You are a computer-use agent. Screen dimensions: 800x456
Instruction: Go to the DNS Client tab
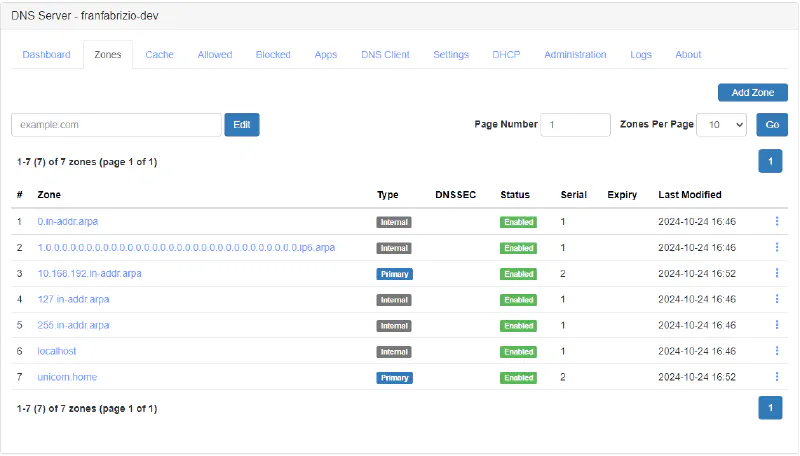coord(385,55)
